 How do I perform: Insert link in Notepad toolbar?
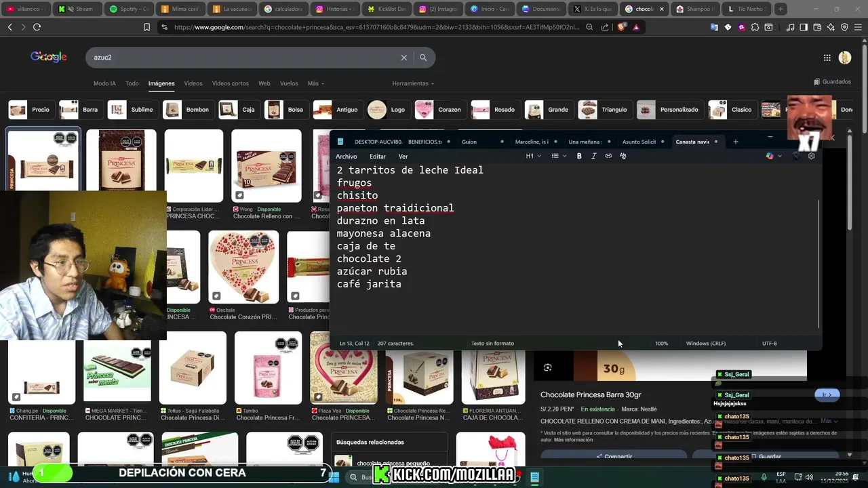coord(608,156)
